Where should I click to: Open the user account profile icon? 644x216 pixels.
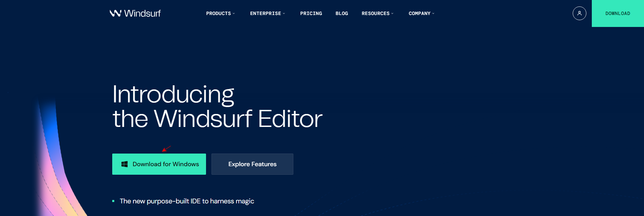click(x=579, y=13)
